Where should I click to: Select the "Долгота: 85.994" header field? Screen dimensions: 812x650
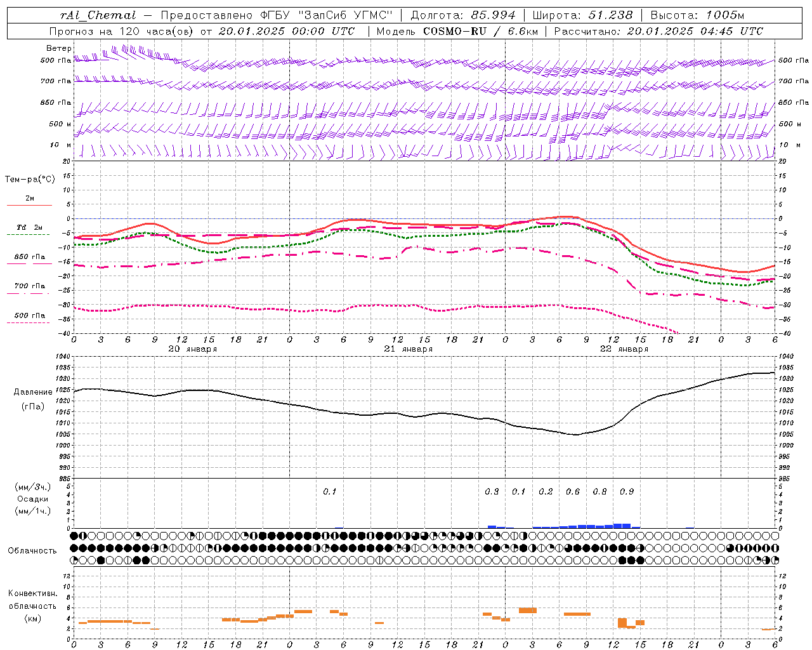[464, 15]
